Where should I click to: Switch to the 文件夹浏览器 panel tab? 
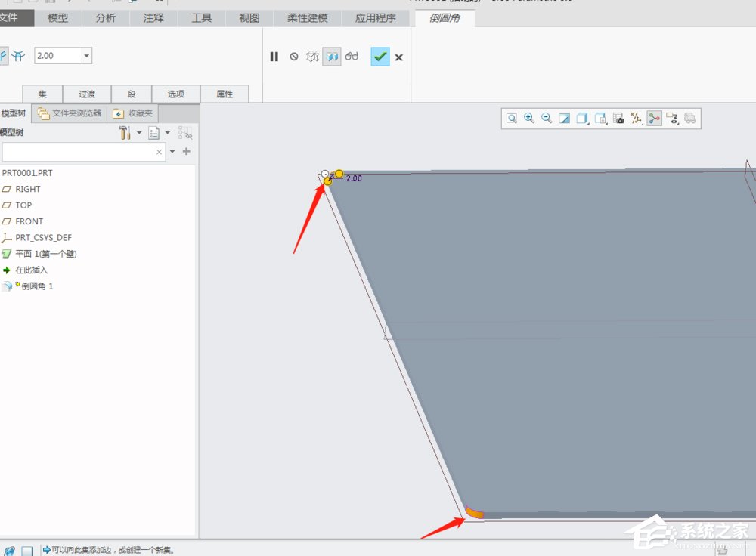coord(70,113)
